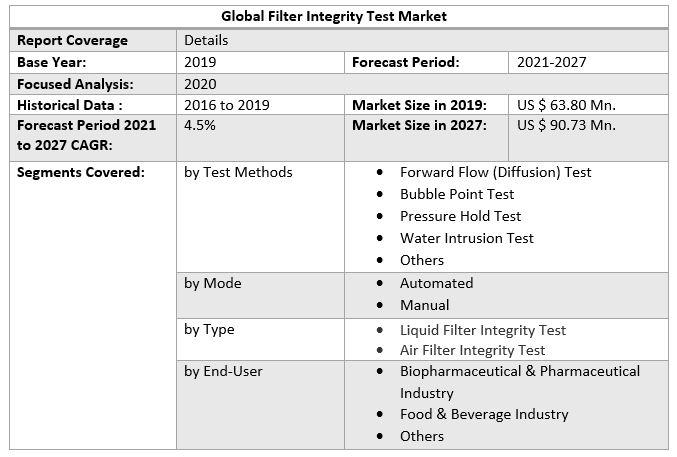This screenshot has height=457, width=677.
Task: Click the Liquid Filter Integrity Test item
Action: point(482,330)
